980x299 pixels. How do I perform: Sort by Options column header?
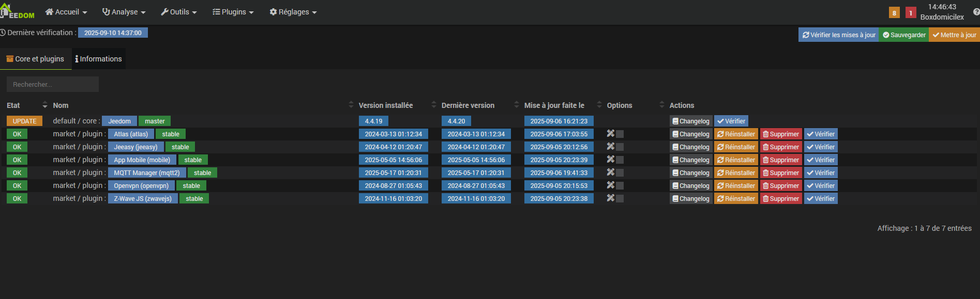[x=635, y=105]
